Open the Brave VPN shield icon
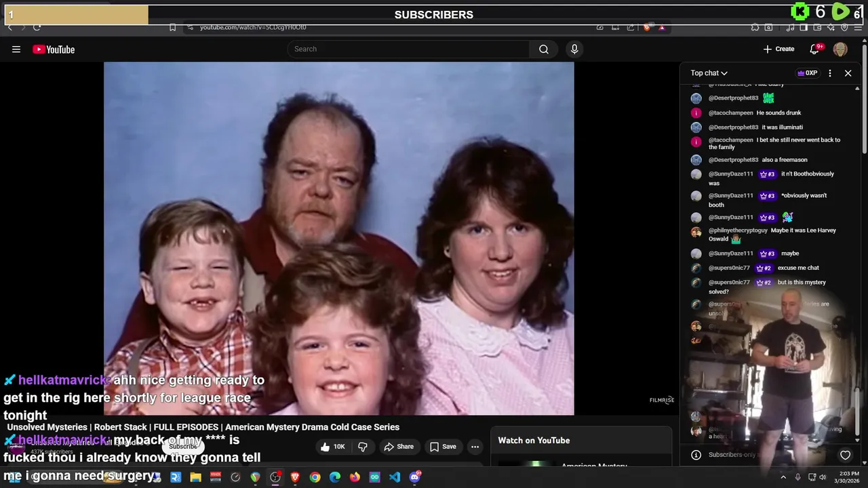 844,27
